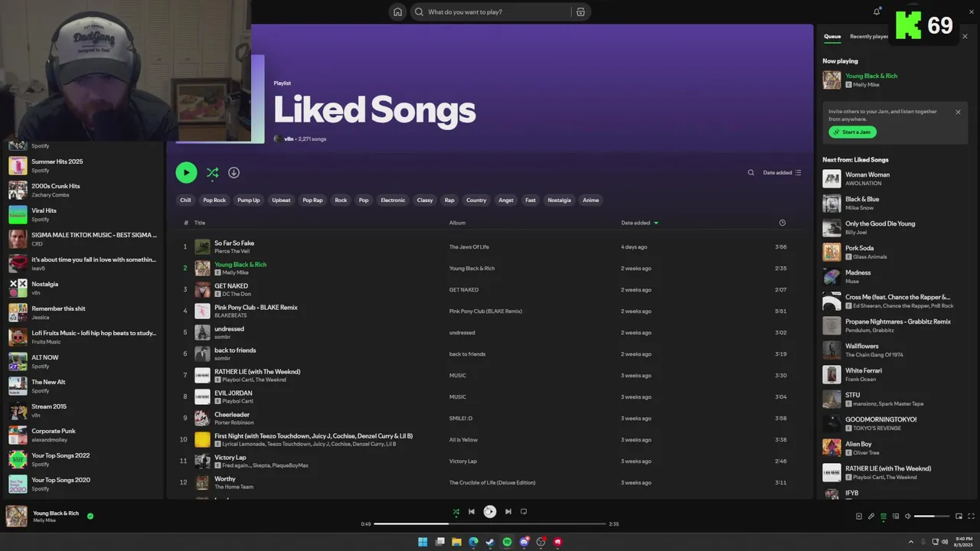Open lyrics microphone icon

[871, 517]
